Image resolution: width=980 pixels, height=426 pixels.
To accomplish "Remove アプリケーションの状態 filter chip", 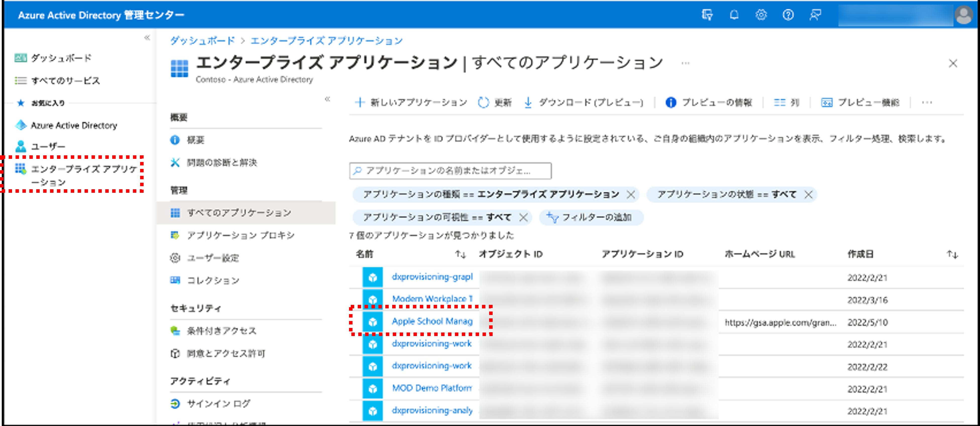I will coord(808,195).
